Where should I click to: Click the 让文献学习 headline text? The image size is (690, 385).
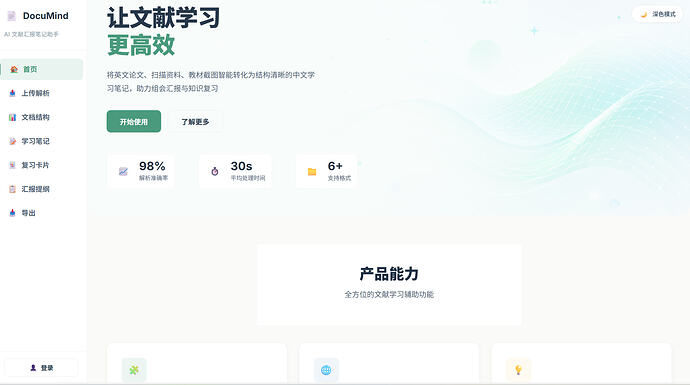coord(163,18)
